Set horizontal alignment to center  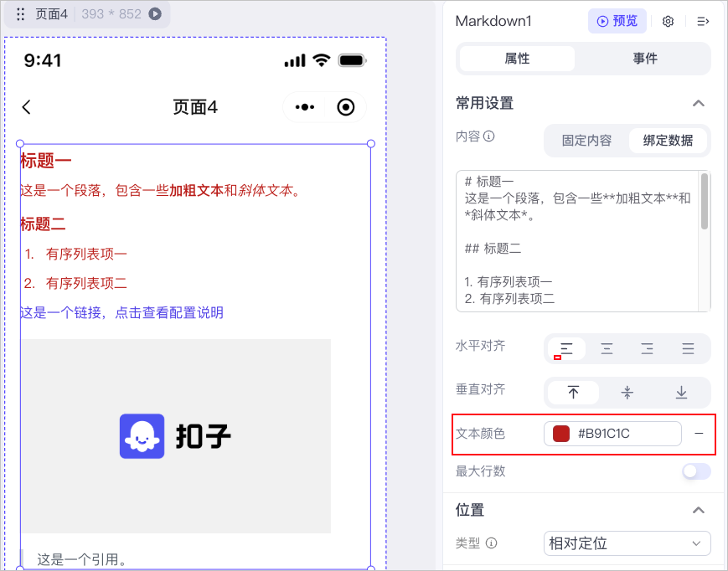pos(607,348)
